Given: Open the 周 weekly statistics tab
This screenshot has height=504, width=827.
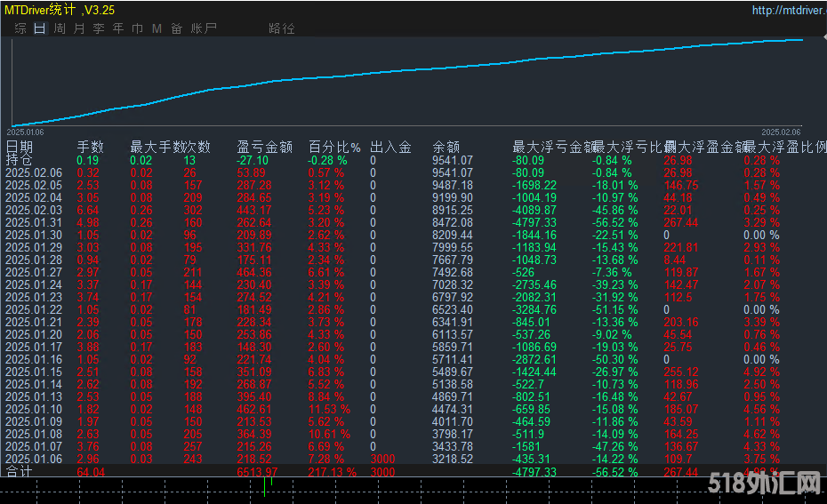Looking at the screenshot, I should click(59, 28).
